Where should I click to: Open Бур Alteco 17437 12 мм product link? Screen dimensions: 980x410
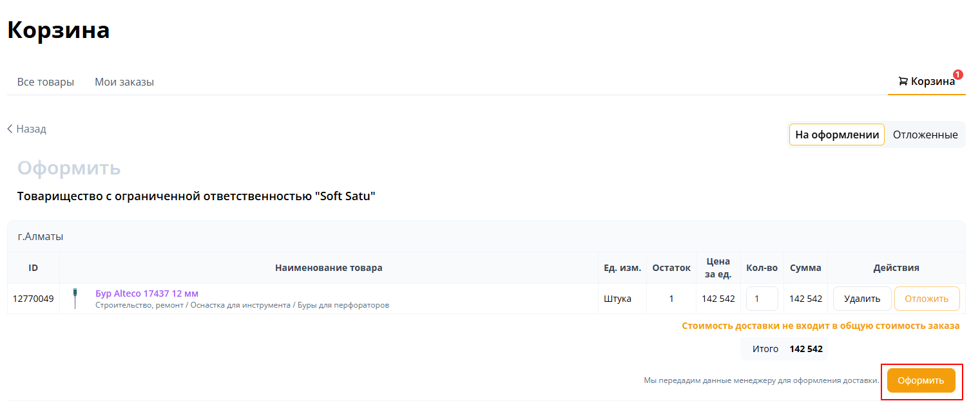click(x=147, y=294)
